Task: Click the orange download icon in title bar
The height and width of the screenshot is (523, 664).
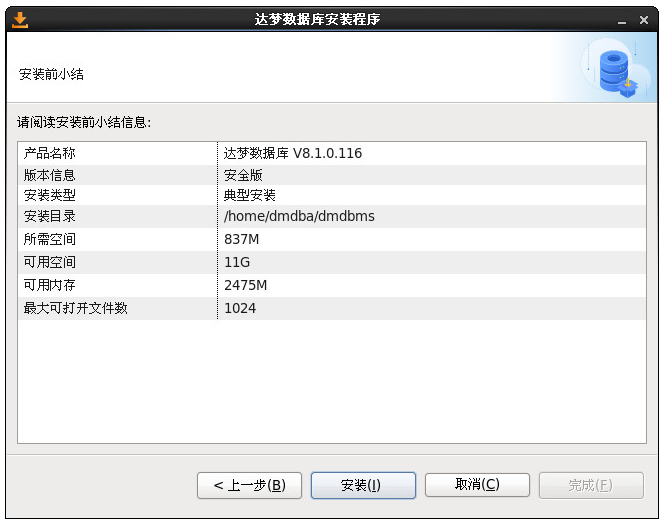Action: (20, 20)
